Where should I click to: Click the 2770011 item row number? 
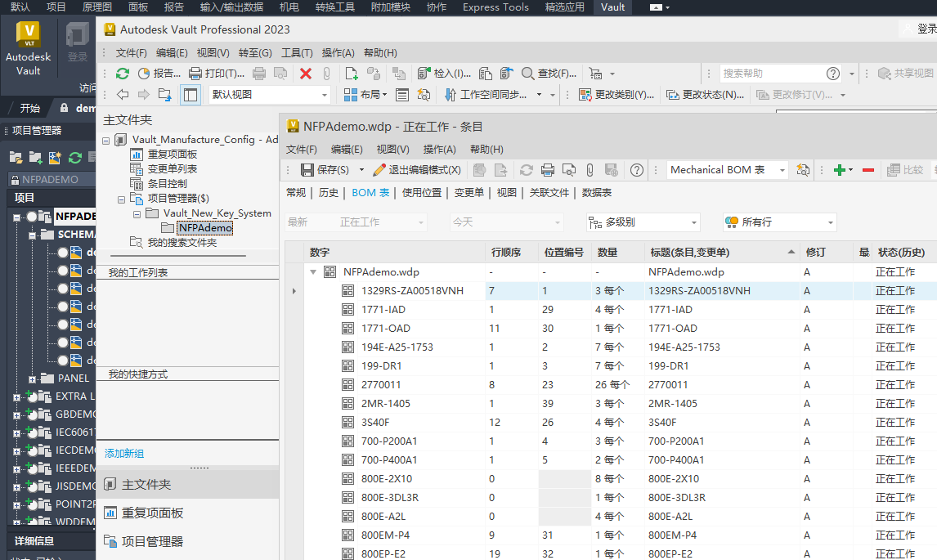click(x=381, y=385)
